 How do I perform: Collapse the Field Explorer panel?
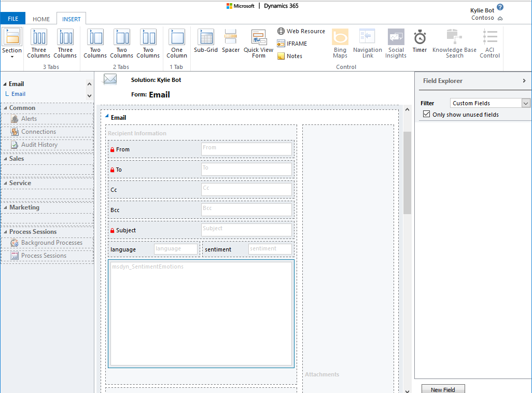524,81
